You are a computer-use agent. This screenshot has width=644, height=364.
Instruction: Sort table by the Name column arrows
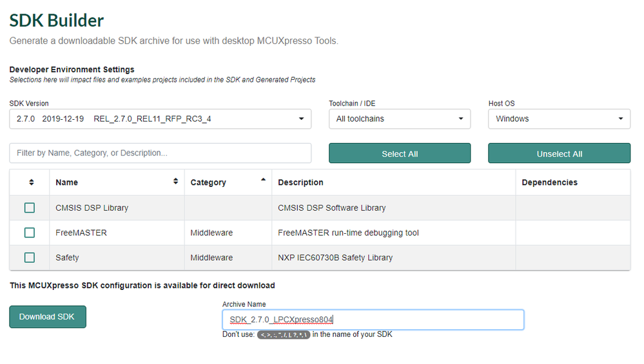[x=175, y=182]
